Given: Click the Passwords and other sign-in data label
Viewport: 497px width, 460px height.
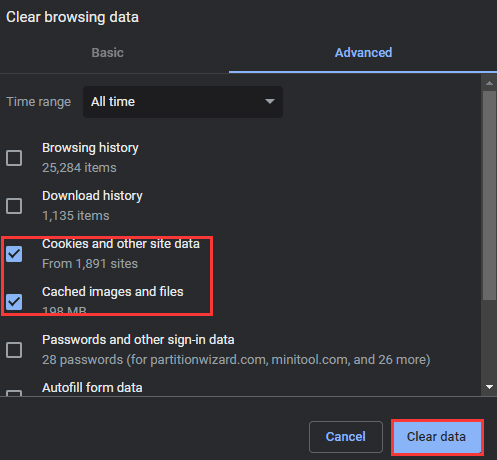Looking at the screenshot, I should coord(138,340).
